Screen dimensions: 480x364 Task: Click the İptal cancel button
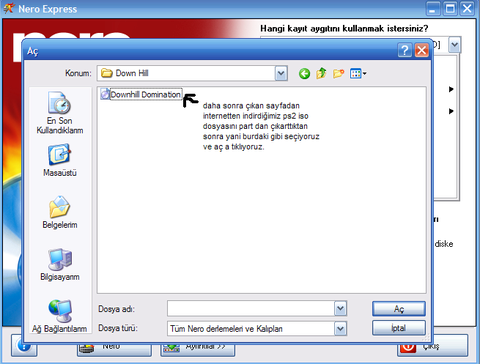[399, 328]
